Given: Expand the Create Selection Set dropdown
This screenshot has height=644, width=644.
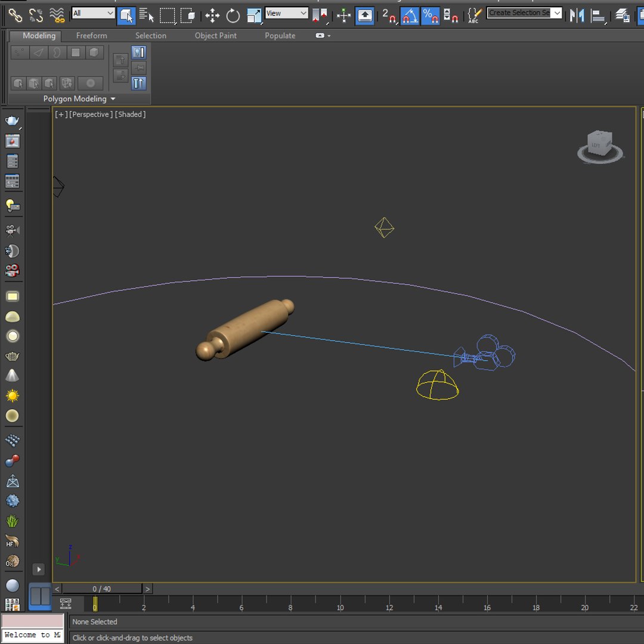Looking at the screenshot, I should [557, 13].
